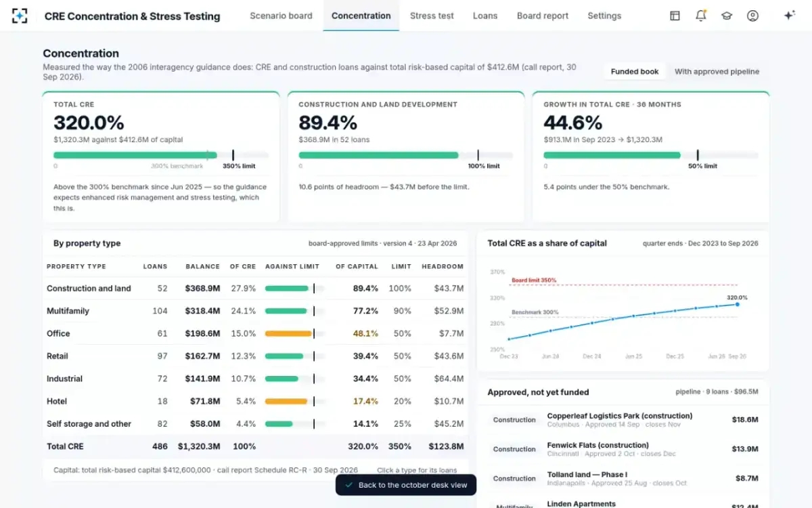Open Fenwick Flats pipeline loan
Viewport: 812px width, 508px height.
click(623, 449)
